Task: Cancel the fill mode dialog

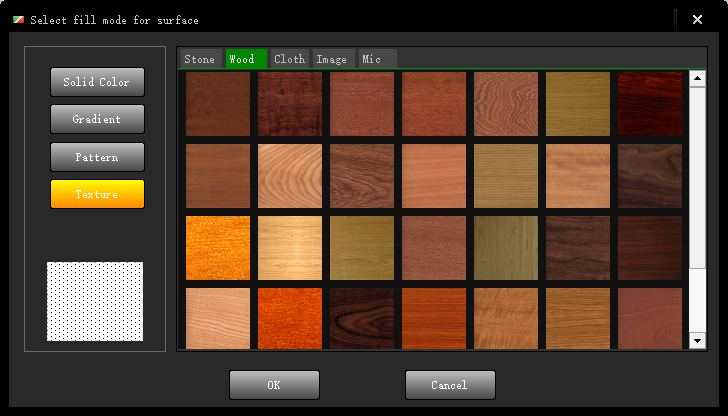Action: click(449, 385)
